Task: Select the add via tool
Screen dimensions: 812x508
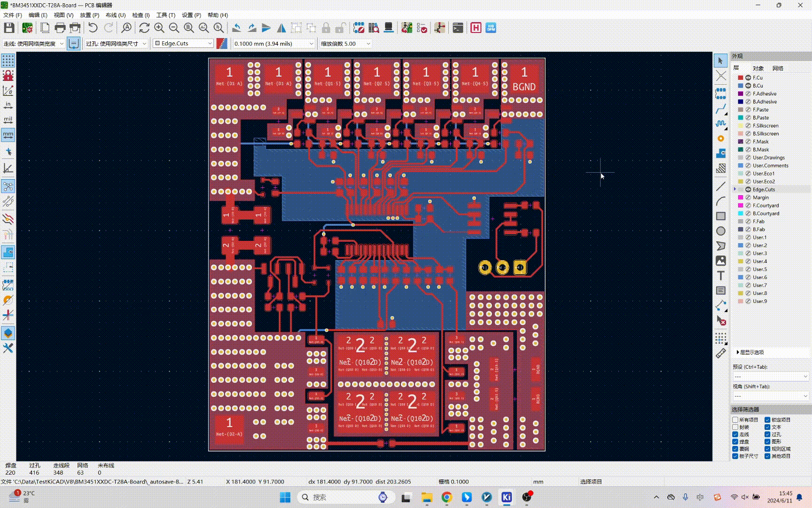Action: pos(720,139)
